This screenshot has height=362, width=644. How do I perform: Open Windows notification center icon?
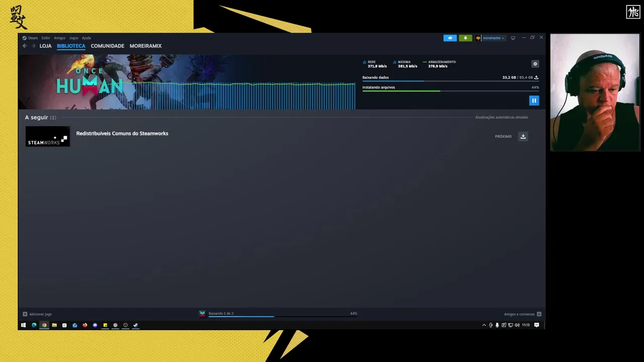click(536, 325)
